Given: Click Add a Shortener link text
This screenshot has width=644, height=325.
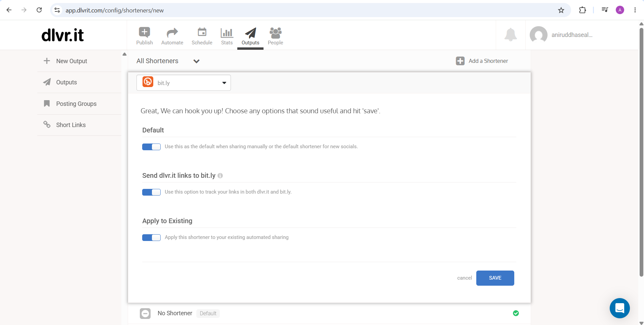Looking at the screenshot, I should click(x=488, y=61).
